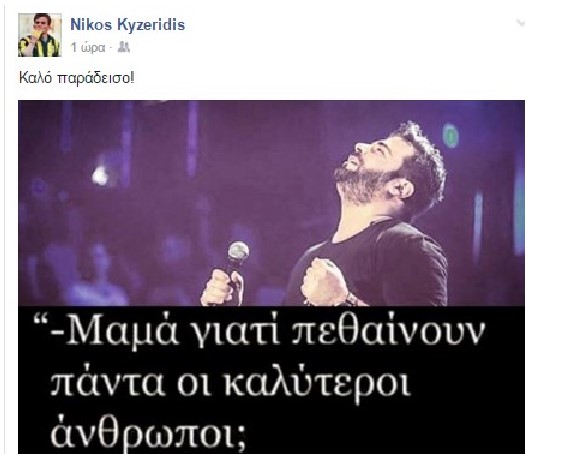
Task: Open the post's '1 ώρα' timestamp
Action: (88, 48)
